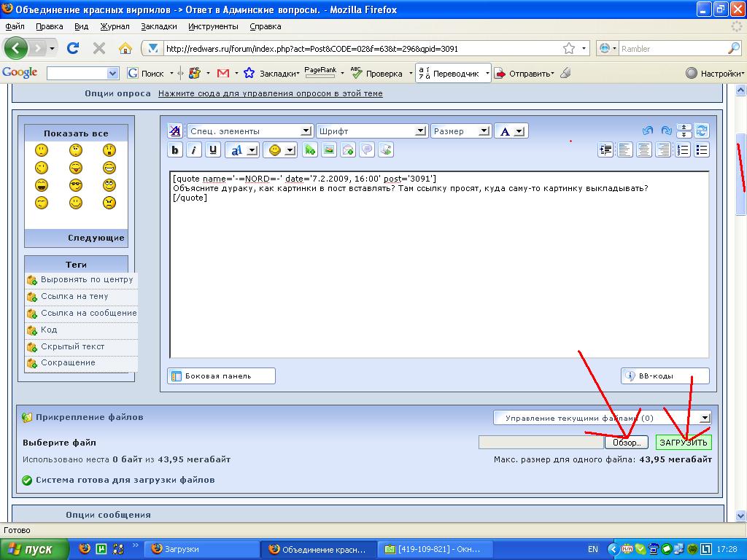
Task: Click the angry frowning smiley in panel
Action: pos(109,203)
